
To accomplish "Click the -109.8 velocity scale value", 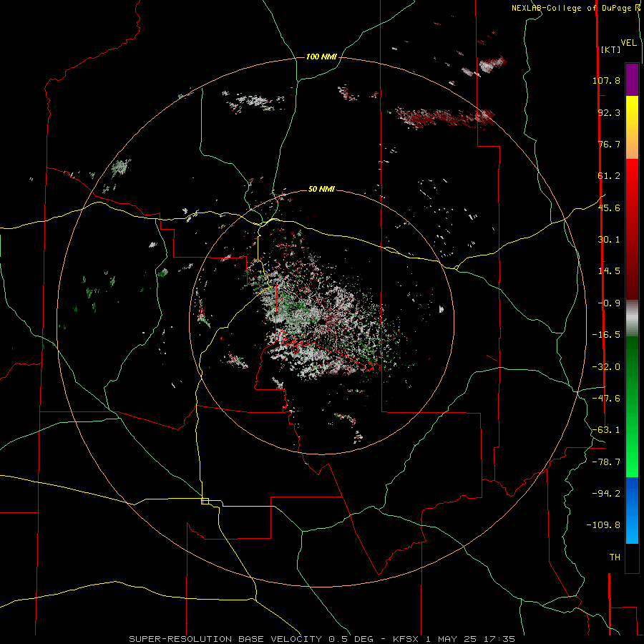I will pyautogui.click(x=603, y=525).
